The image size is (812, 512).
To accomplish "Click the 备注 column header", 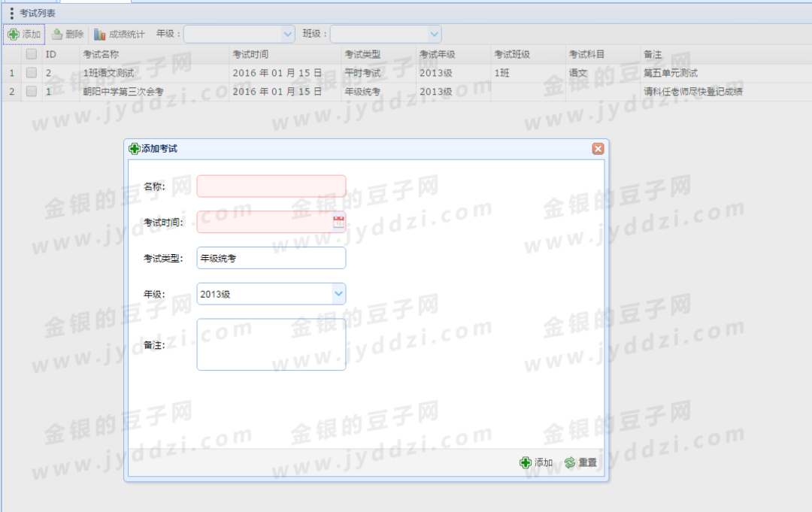I will point(726,54).
